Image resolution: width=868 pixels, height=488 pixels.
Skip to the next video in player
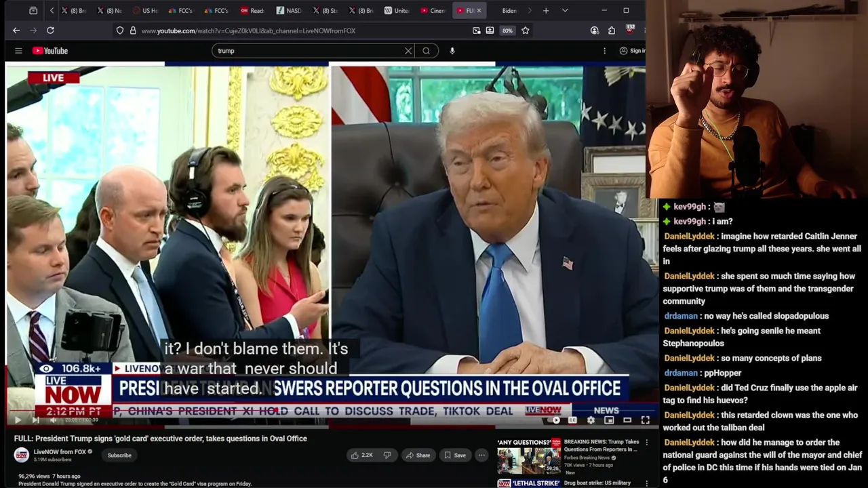tap(35, 420)
